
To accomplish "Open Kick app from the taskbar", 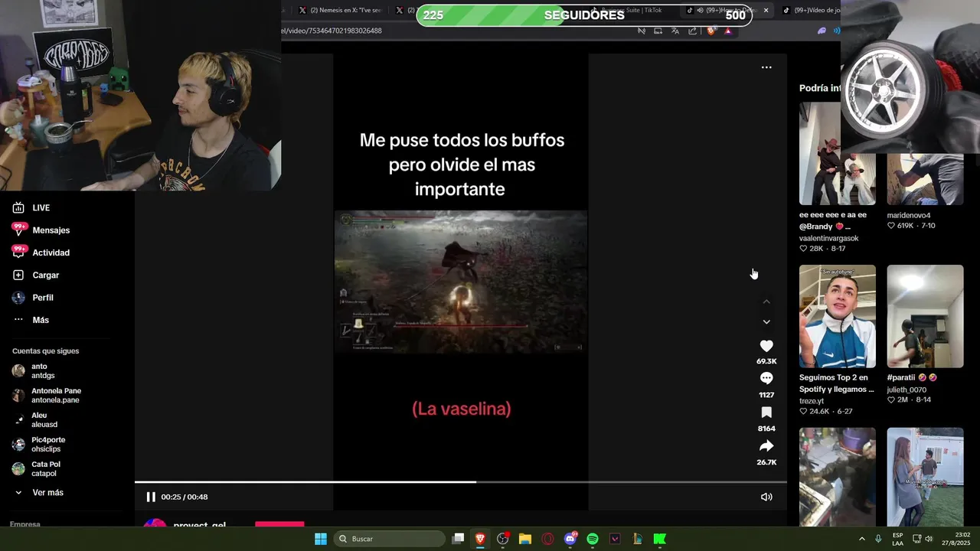I will click(x=660, y=539).
